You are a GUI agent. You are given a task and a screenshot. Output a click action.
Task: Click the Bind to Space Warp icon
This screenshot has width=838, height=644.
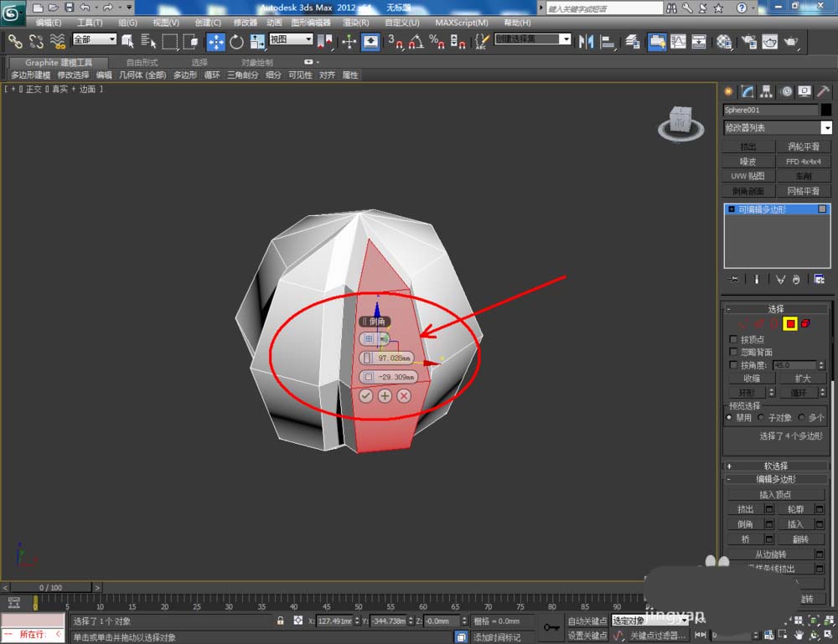click(57, 41)
